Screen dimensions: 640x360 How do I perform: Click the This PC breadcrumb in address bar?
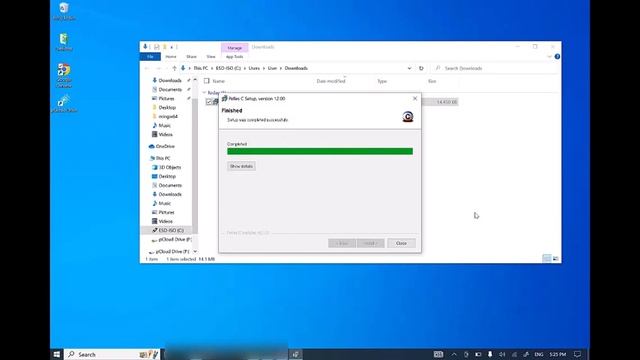tap(201, 68)
